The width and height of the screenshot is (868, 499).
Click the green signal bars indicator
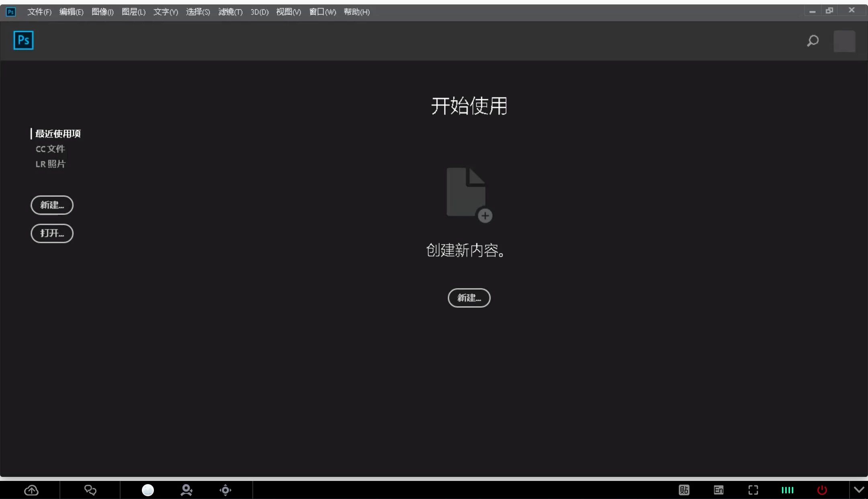pyautogui.click(x=788, y=490)
